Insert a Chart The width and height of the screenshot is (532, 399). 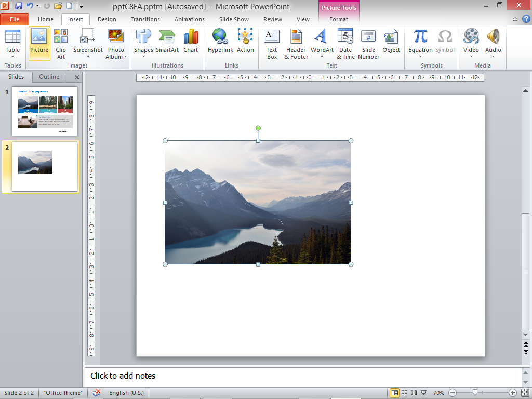pos(191,42)
